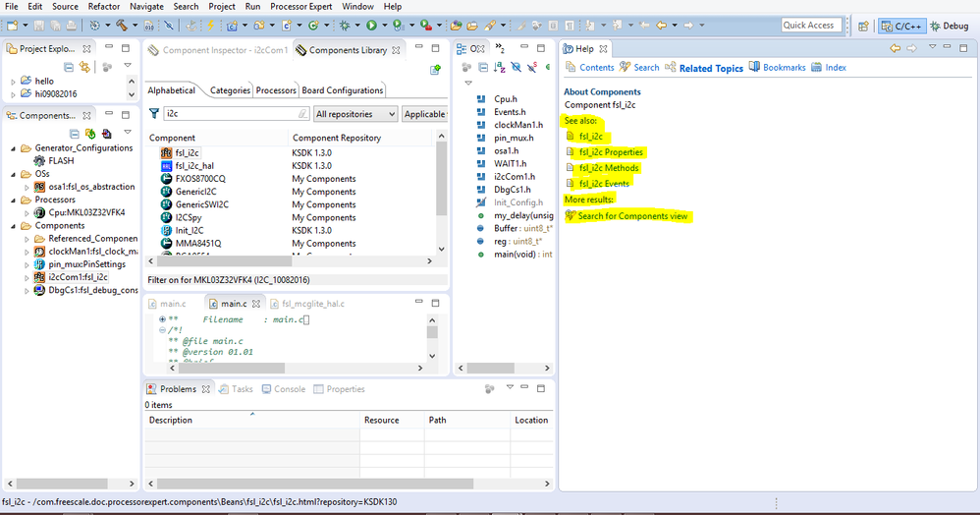Expand the Cpu:MKL03Z32VFK4 node
Viewport: 980px width, 515px height.
click(x=27, y=213)
